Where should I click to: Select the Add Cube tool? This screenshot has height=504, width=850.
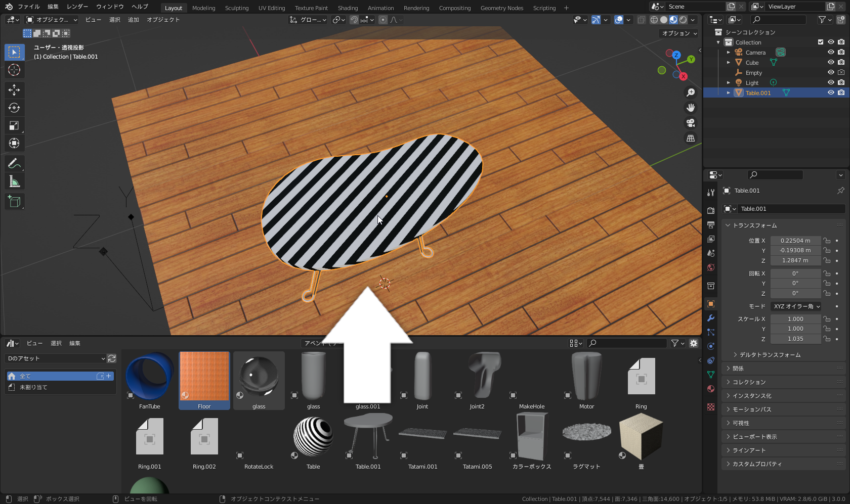click(14, 201)
